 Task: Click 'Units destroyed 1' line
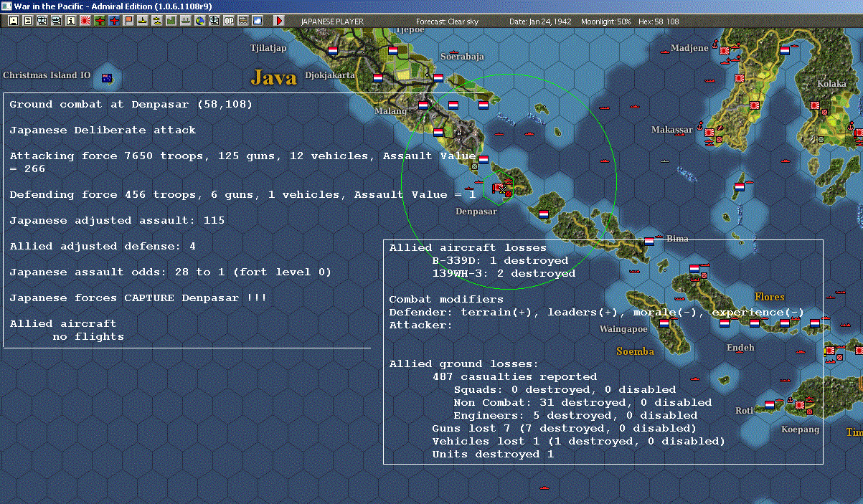point(493,455)
